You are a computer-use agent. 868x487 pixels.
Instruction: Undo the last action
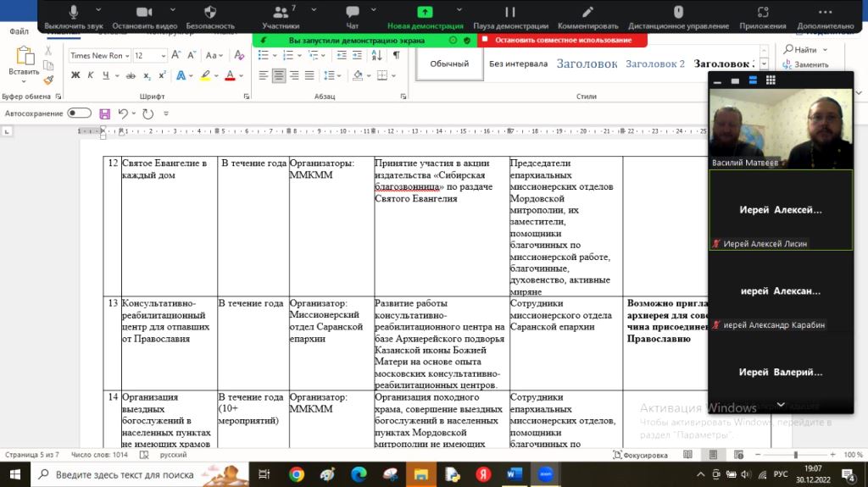[123, 113]
